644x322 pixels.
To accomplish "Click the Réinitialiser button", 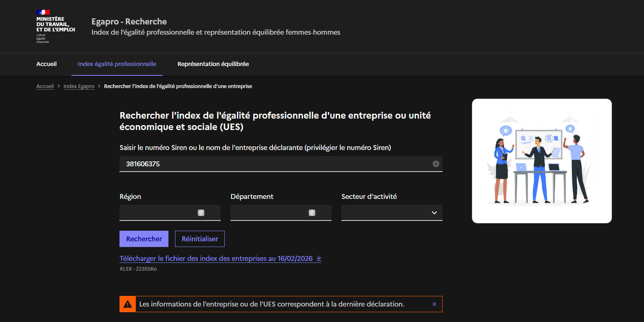I will 200,239.
